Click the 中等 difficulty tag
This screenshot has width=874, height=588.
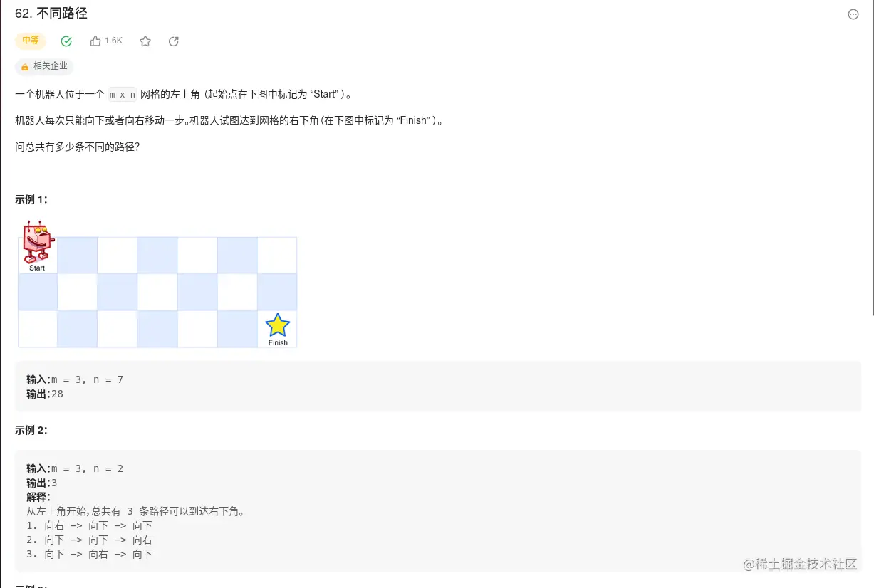(31, 41)
